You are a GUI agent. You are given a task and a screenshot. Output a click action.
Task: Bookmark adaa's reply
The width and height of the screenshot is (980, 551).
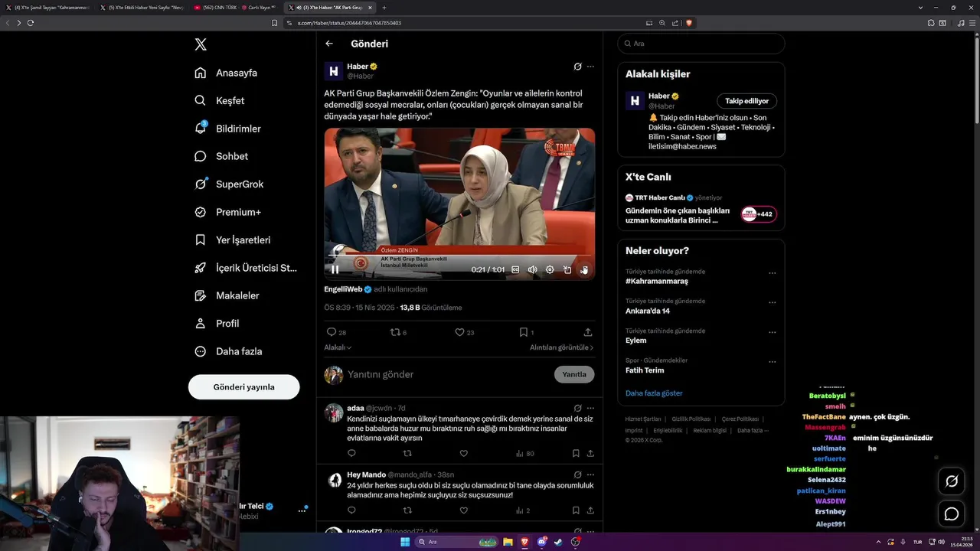pos(576,453)
